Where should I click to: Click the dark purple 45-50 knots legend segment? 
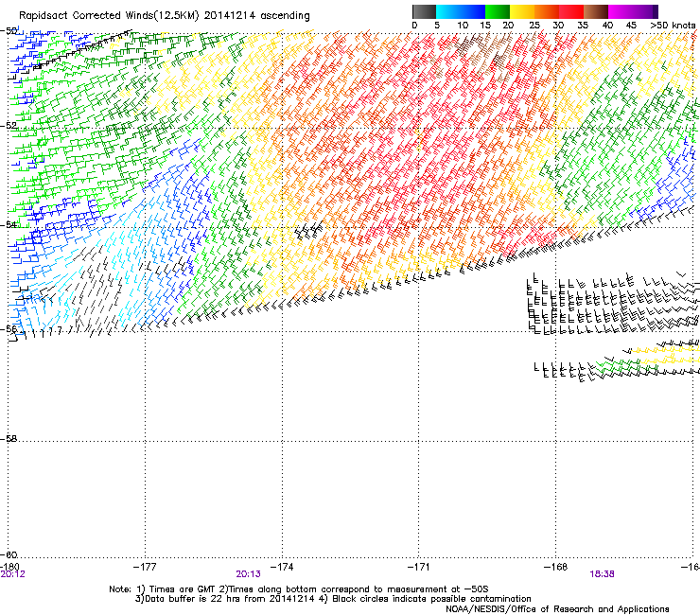pyautogui.click(x=645, y=11)
